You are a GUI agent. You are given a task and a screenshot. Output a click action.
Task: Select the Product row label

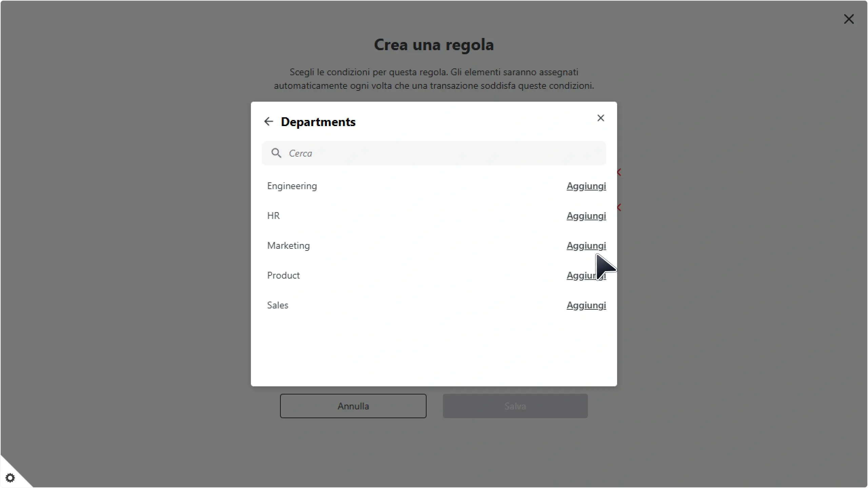[283, 276]
